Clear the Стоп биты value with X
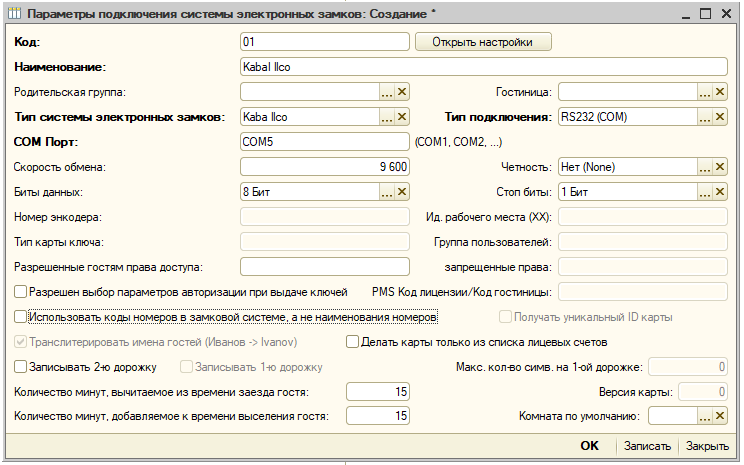 click(720, 192)
